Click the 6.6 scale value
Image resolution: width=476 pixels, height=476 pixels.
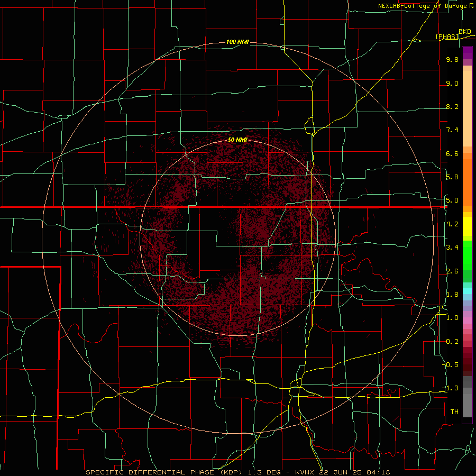coord(452,153)
